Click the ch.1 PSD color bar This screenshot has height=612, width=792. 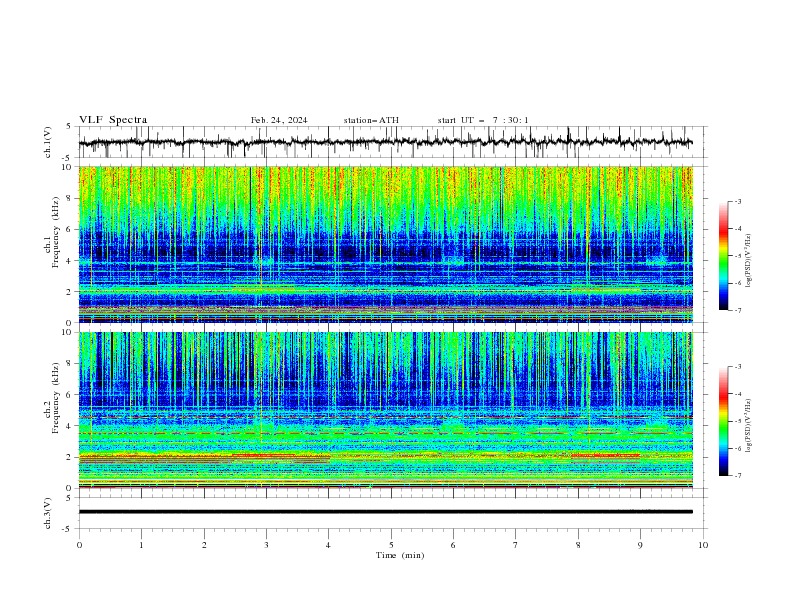point(723,256)
